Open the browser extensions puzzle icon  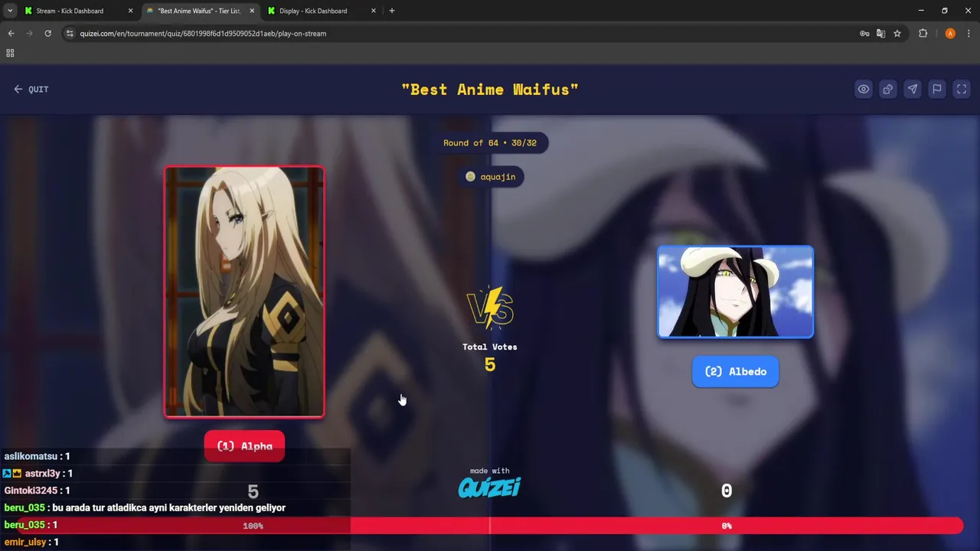923,34
